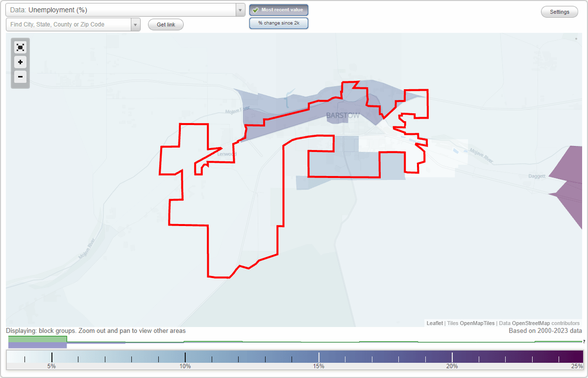Follow the Leaflet attribution link

click(x=435, y=323)
